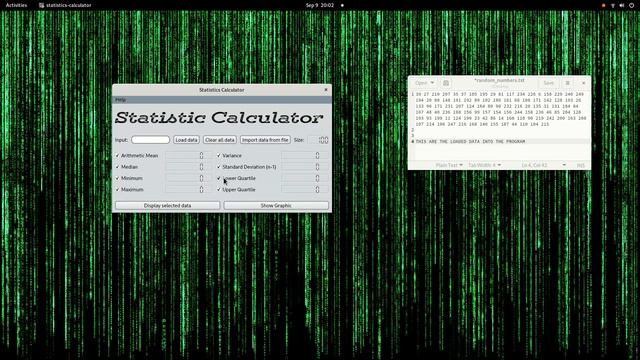Open the Activities overview
Viewport: 640px width, 360px height.
coord(16,5)
